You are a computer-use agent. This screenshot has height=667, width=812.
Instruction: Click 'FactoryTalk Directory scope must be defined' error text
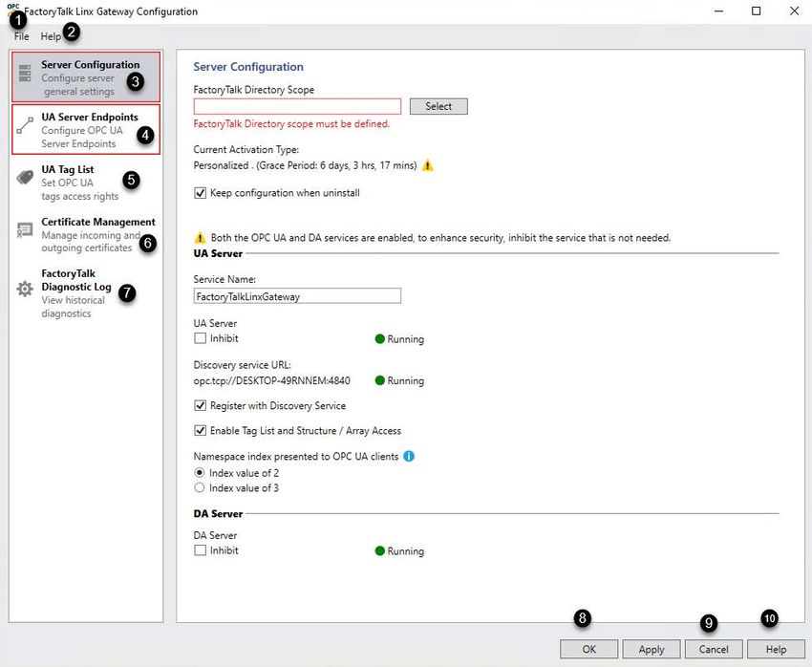[291, 124]
